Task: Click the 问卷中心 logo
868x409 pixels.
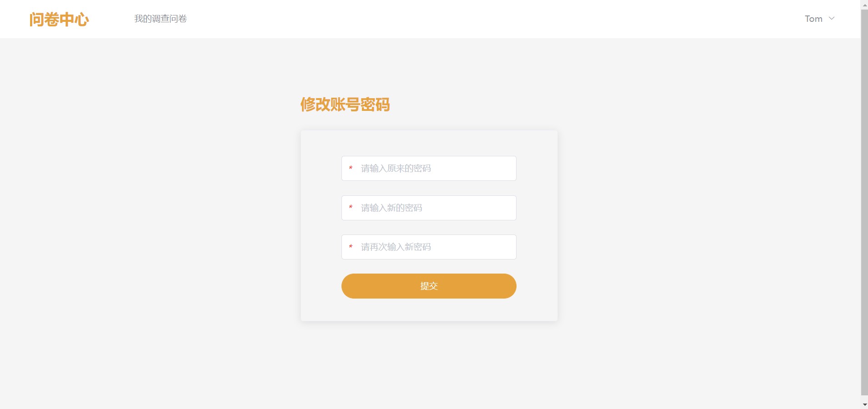Action: coord(59,19)
